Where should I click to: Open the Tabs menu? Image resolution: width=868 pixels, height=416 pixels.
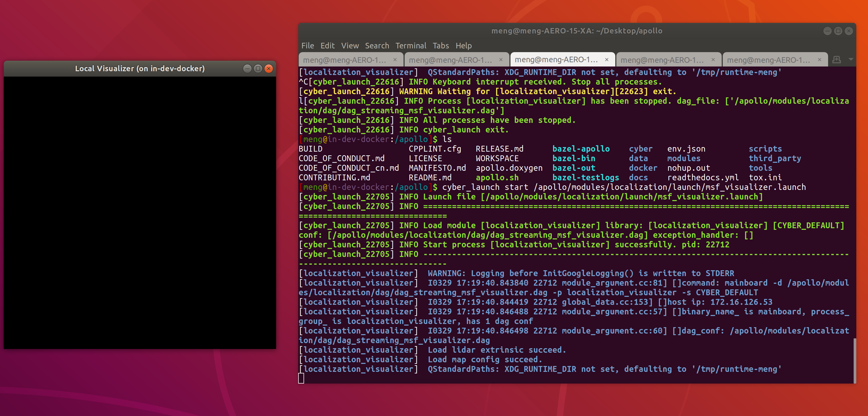point(441,46)
